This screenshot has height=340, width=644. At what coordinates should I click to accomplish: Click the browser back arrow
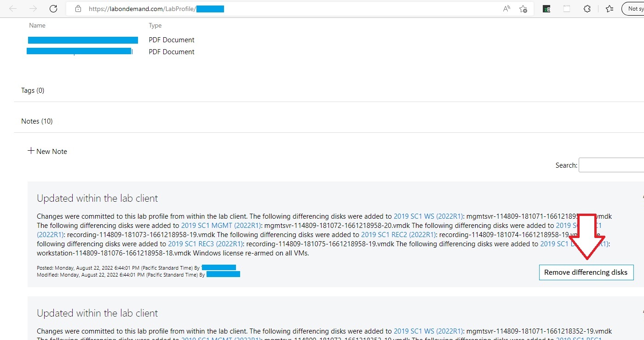click(x=13, y=9)
